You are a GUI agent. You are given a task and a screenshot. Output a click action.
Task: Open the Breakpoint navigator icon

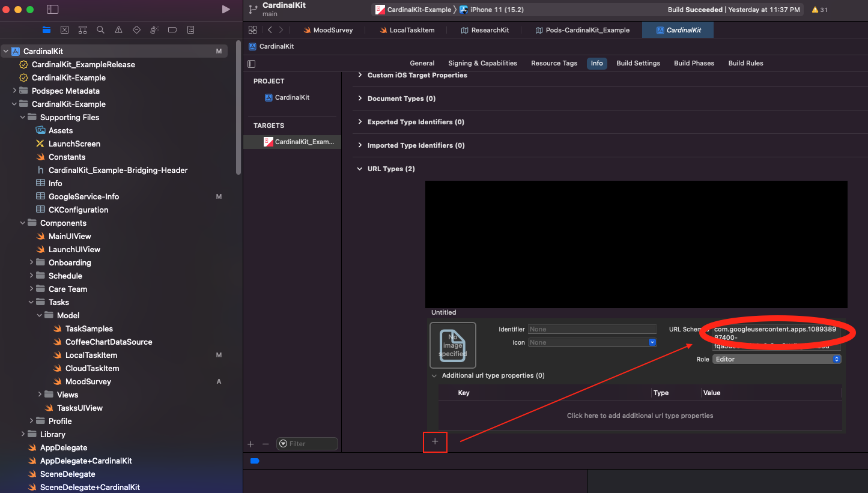pyautogui.click(x=172, y=30)
